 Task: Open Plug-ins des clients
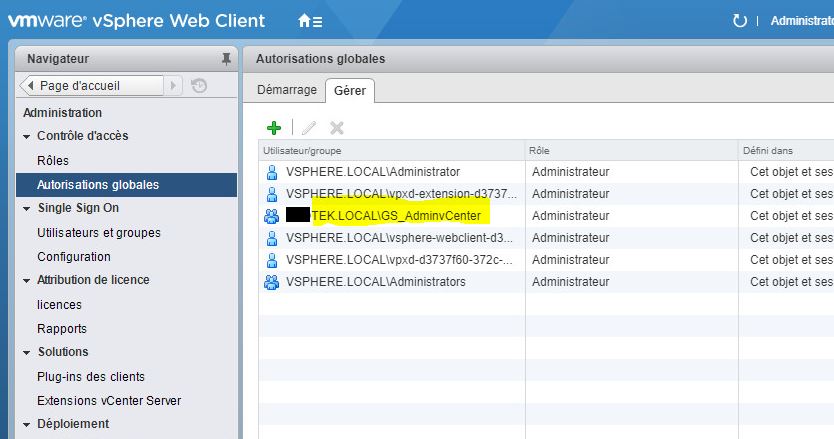(91, 377)
